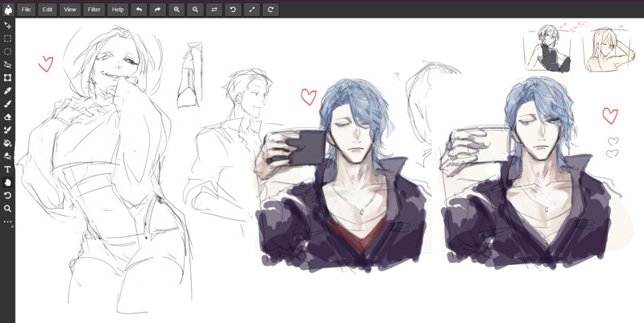Image resolution: width=644 pixels, height=323 pixels.
Task: Select the Brush tool
Action: click(7, 104)
